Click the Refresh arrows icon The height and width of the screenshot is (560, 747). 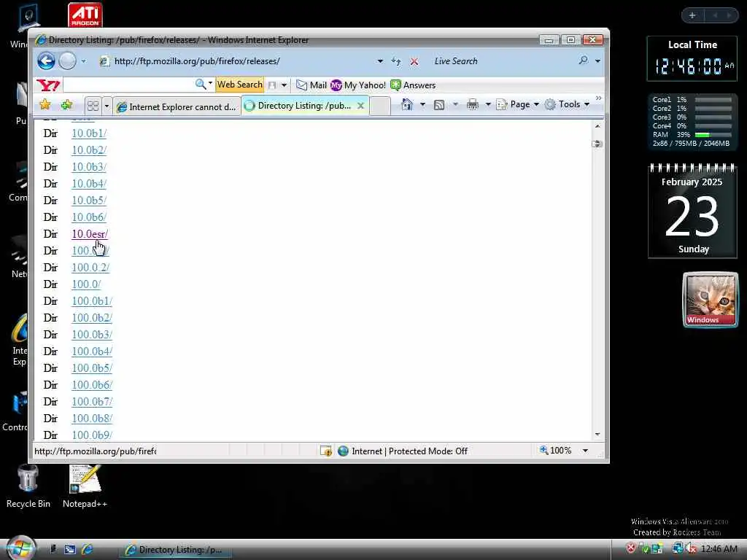point(396,61)
